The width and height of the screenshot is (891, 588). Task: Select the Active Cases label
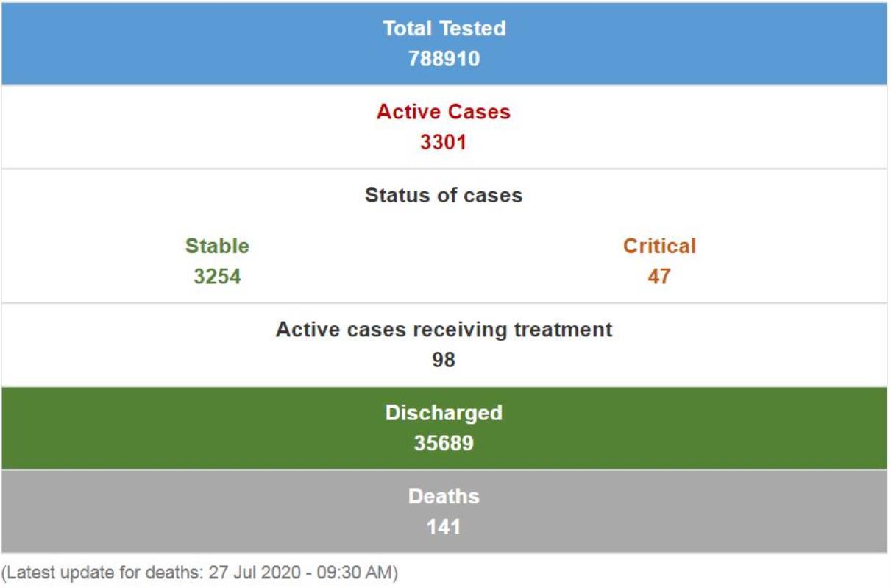[443, 112]
